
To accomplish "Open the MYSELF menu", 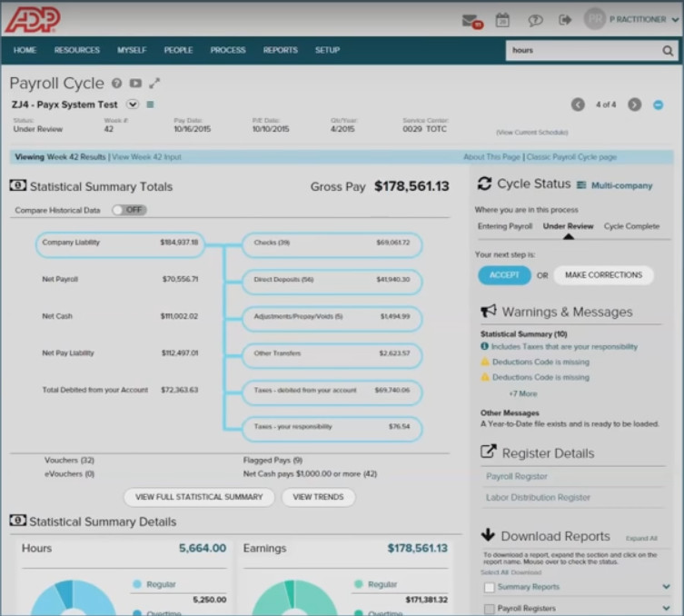I will 132,50.
